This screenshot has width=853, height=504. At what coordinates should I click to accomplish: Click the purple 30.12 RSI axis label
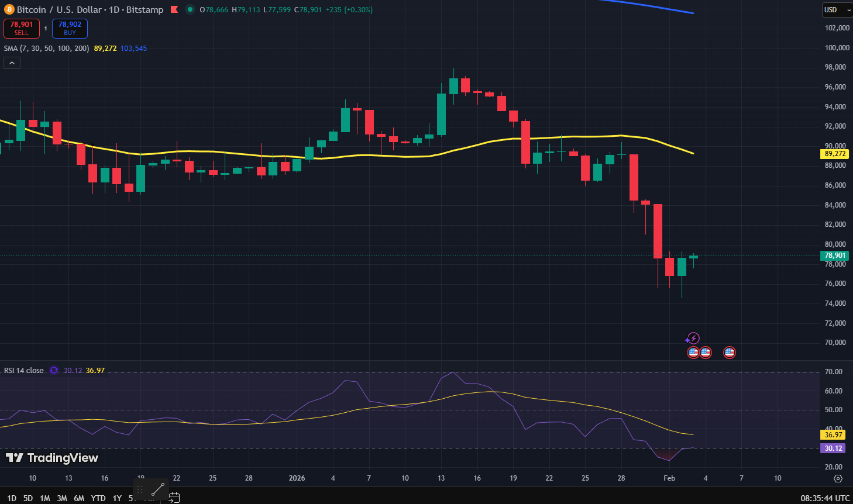coord(833,448)
